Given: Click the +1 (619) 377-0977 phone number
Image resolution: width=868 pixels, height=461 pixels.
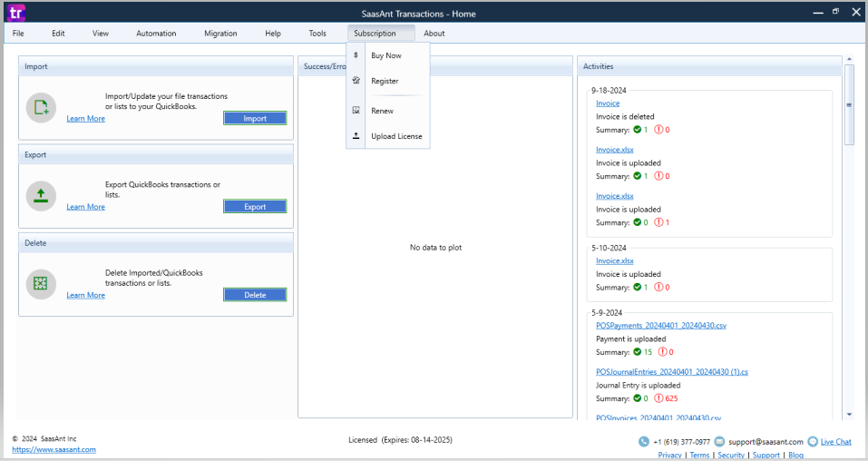Looking at the screenshot, I should pos(681,442).
